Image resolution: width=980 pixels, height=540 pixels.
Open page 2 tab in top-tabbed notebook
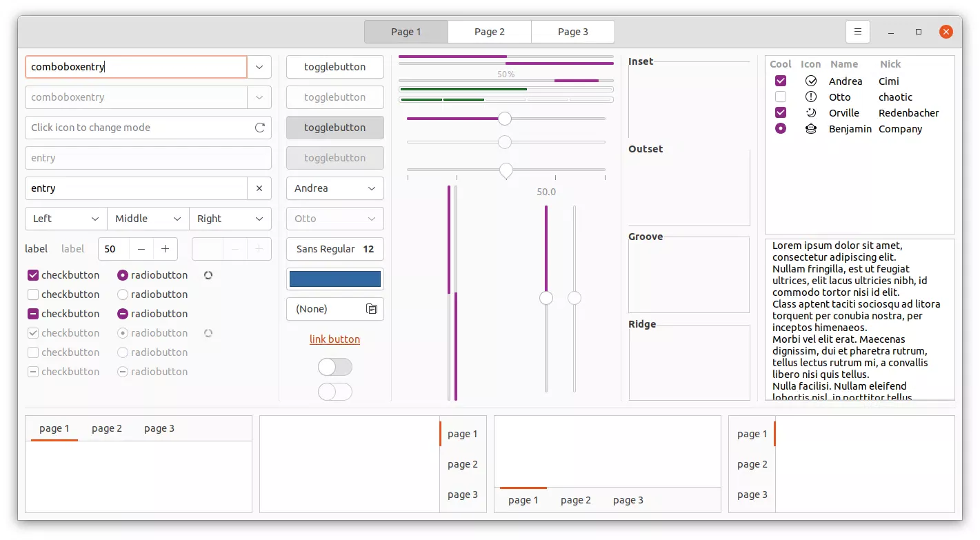pyautogui.click(x=107, y=428)
